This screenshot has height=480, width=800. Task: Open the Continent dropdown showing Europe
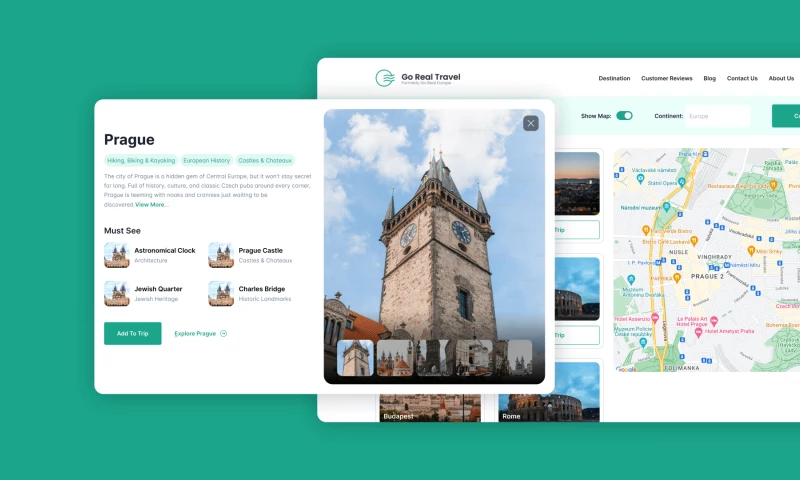tap(717, 116)
